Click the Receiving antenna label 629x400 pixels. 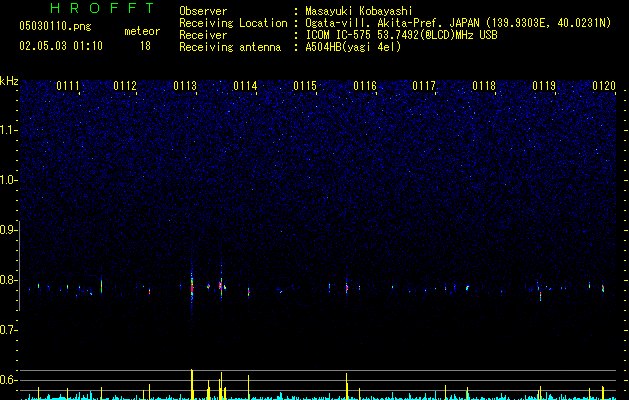(230, 47)
